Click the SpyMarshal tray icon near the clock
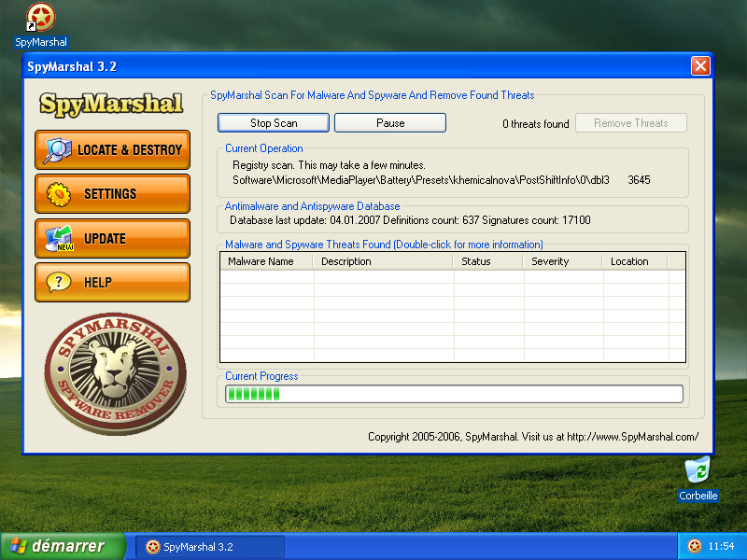Screen dimensions: 747x560 (x=695, y=546)
